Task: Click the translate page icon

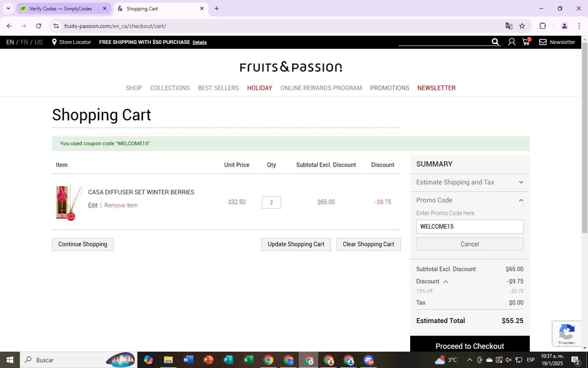Action: (509, 26)
